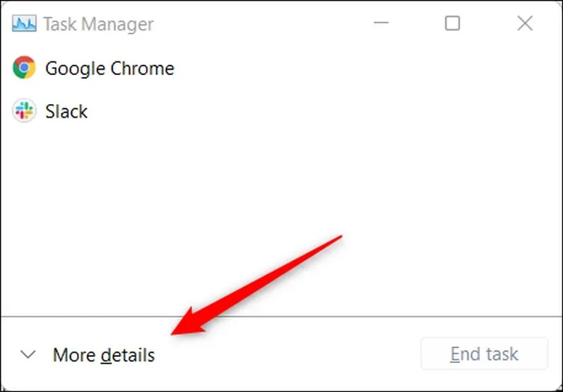Click the red arrow's pointed tip
Screen dimensions: 563x392
(174, 333)
